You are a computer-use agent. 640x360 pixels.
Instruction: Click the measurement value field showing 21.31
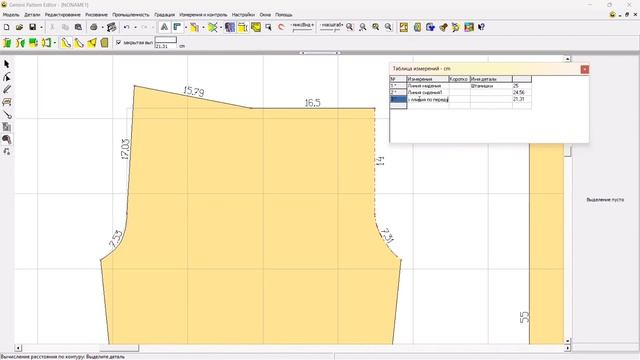166,46
